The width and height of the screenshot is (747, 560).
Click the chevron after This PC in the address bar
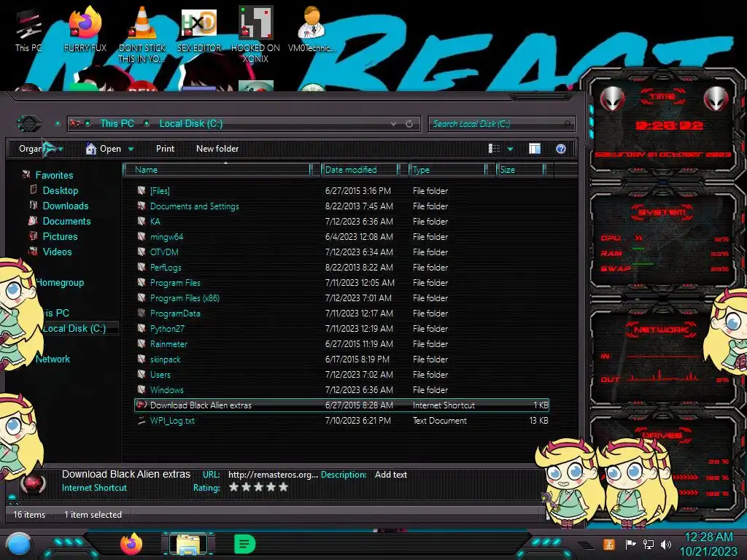point(147,124)
